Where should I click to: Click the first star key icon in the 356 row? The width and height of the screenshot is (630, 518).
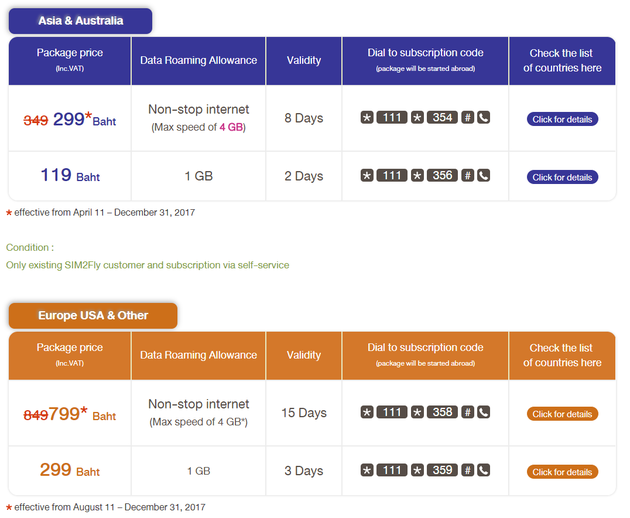click(367, 175)
